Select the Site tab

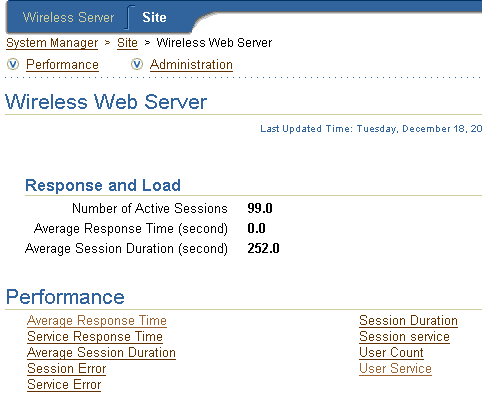154,17
